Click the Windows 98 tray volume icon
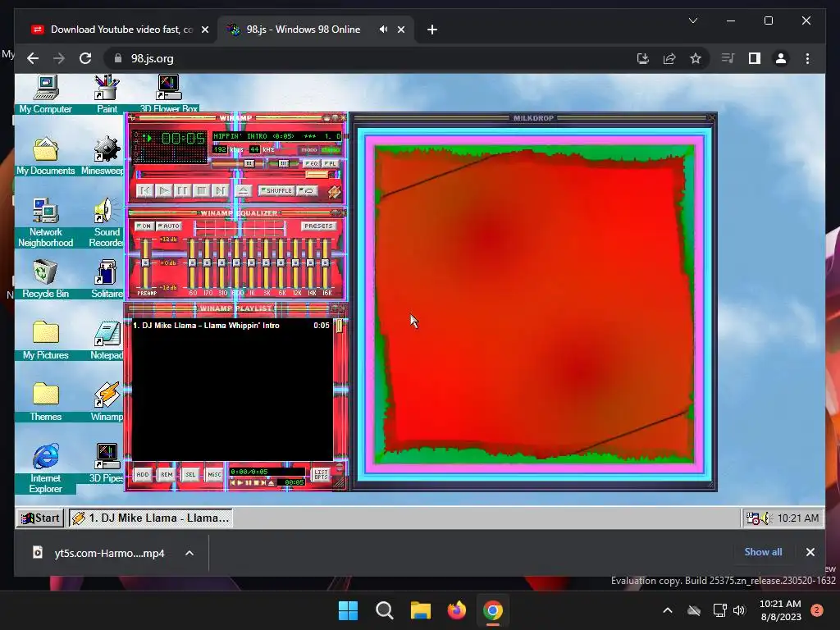 pos(765,518)
